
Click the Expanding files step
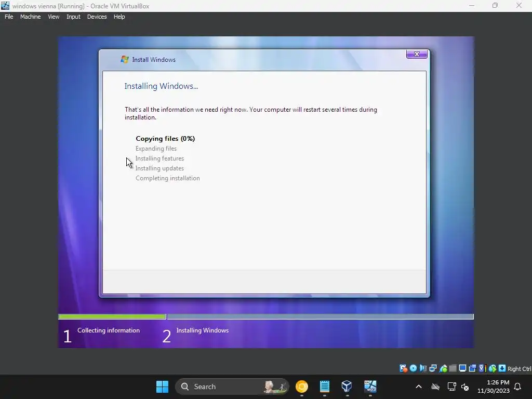tap(156, 148)
